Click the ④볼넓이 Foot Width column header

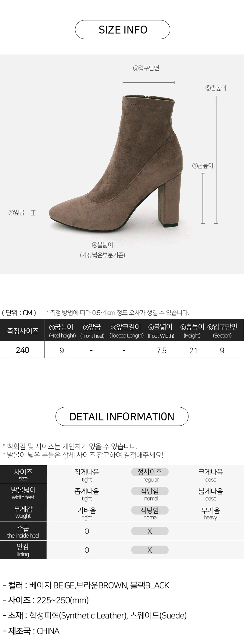point(161,331)
